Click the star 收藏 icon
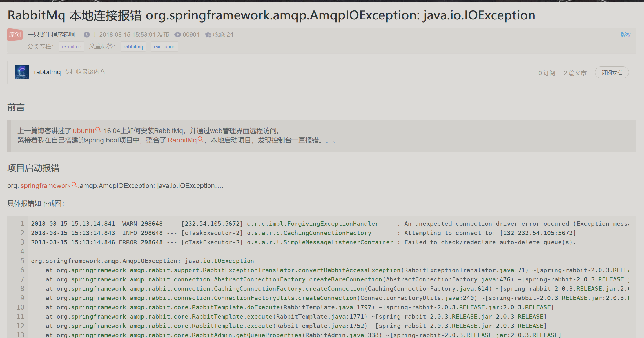The width and height of the screenshot is (644, 338). [x=208, y=35]
